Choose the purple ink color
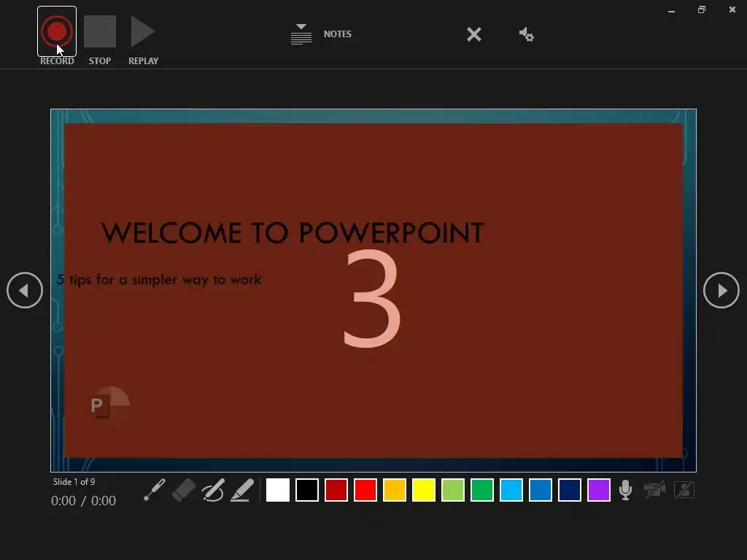 [x=599, y=490]
